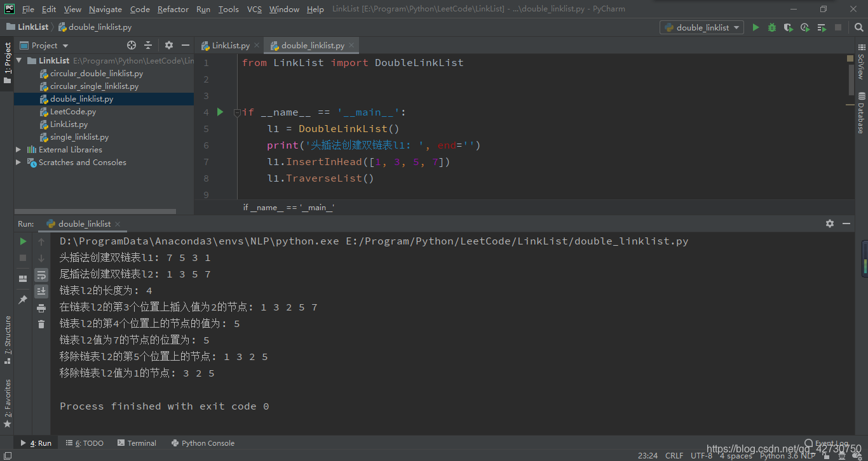Open the Navigate menu
The height and width of the screenshot is (461, 868).
[x=105, y=9]
